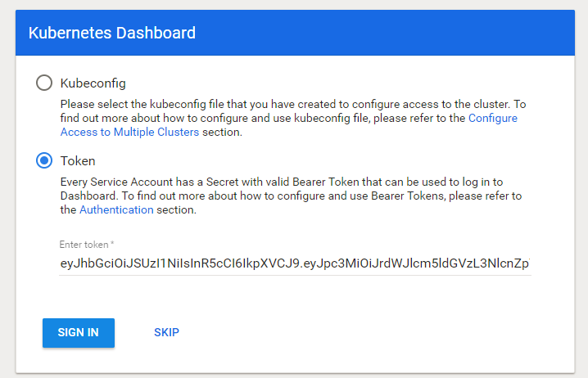Click the underline beneath the token field
The width and height of the screenshot is (588, 378).
click(295, 275)
